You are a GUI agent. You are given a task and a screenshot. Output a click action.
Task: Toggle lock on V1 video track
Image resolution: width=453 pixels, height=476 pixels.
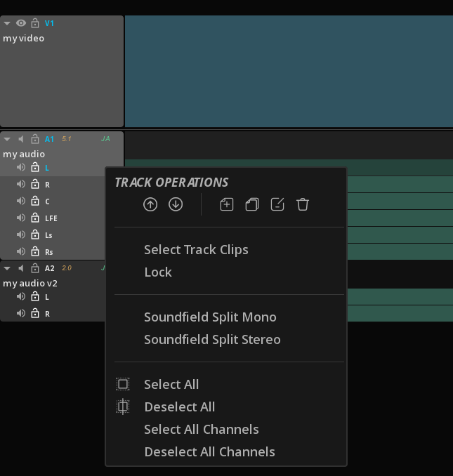34,23
